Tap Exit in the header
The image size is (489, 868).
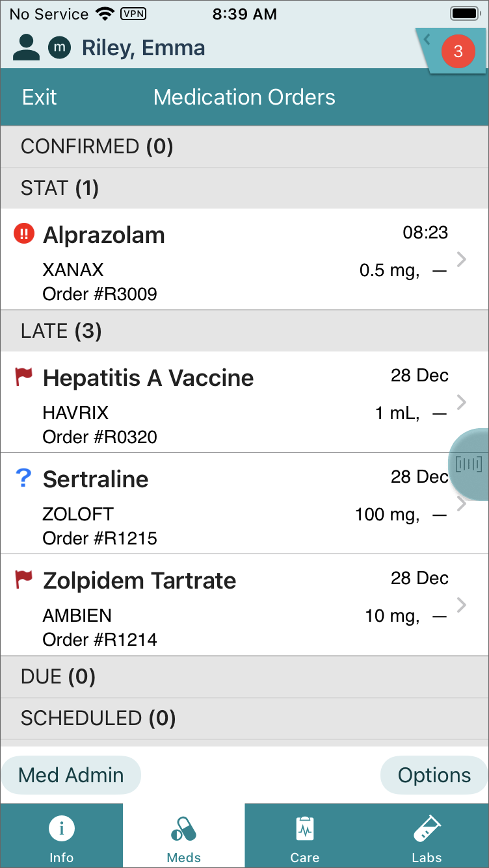point(40,97)
